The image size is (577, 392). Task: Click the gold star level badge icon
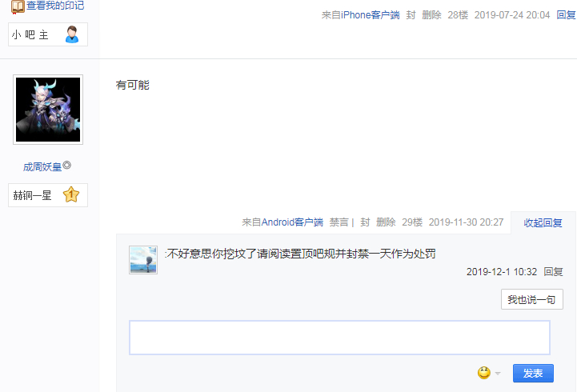click(x=71, y=195)
